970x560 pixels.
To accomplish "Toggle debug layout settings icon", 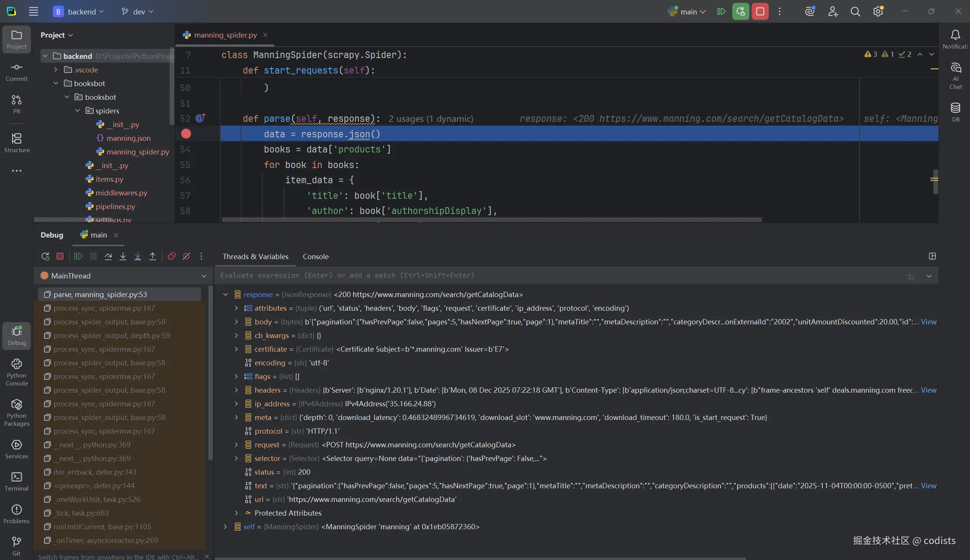I will (x=932, y=256).
